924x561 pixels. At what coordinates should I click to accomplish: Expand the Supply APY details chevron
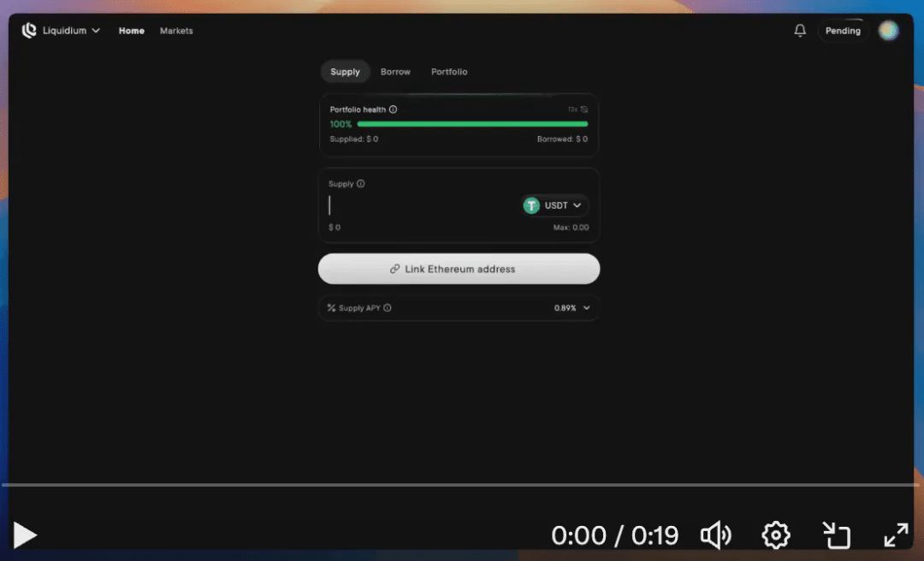coord(586,308)
